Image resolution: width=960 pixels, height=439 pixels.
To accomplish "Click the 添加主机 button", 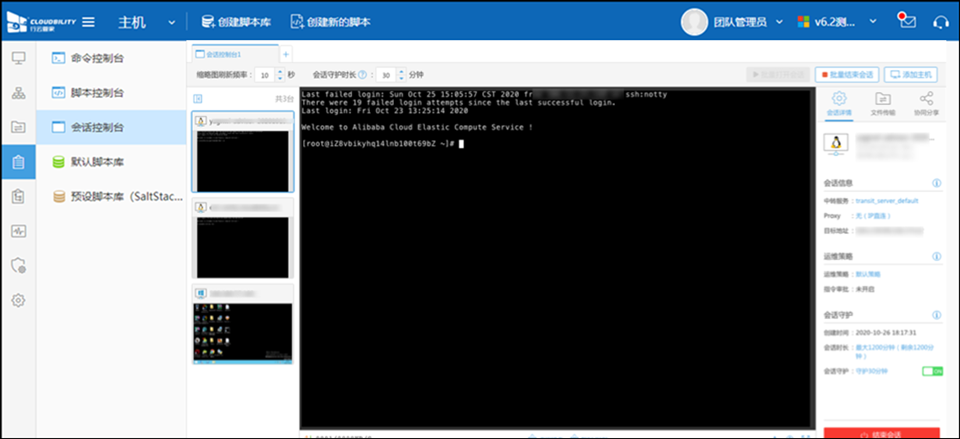I will click(x=911, y=75).
